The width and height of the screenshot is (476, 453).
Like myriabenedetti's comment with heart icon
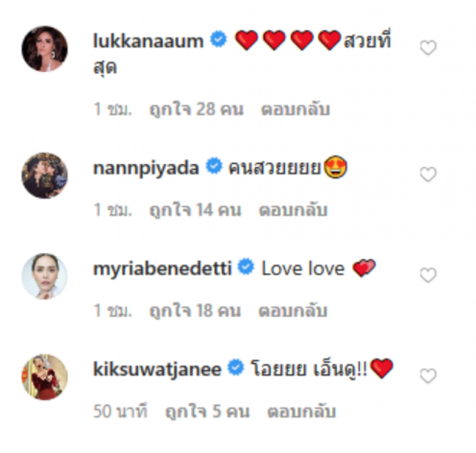(x=428, y=275)
